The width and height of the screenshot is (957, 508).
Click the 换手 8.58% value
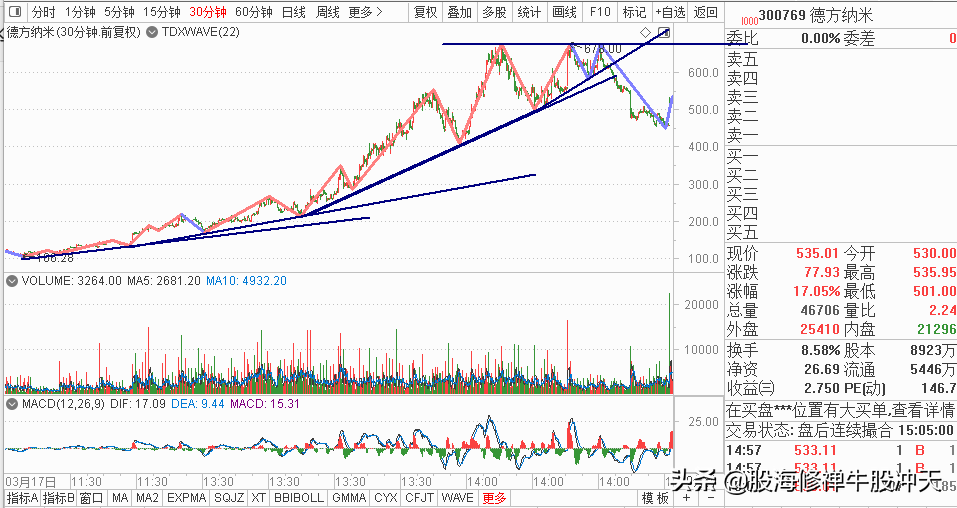pyautogui.click(x=820, y=351)
